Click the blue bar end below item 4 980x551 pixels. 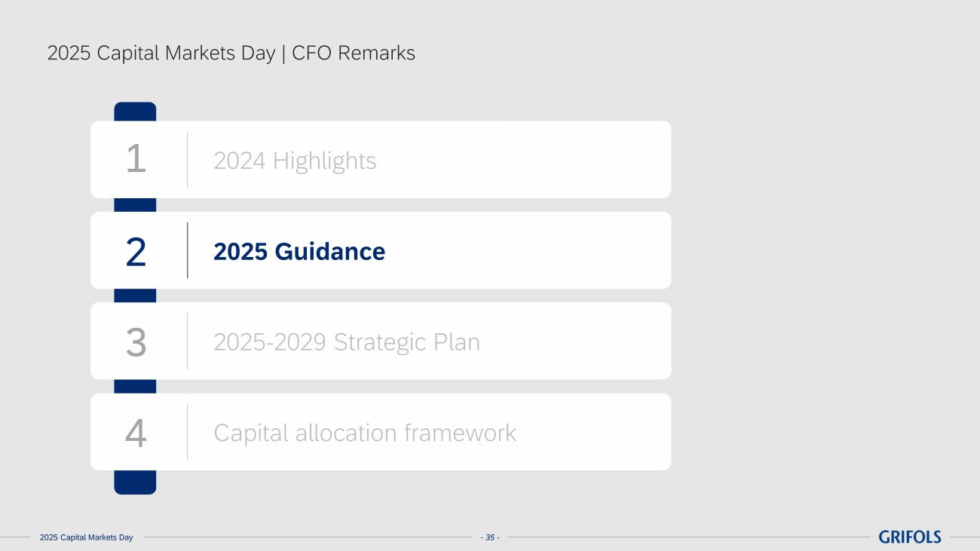(x=135, y=482)
